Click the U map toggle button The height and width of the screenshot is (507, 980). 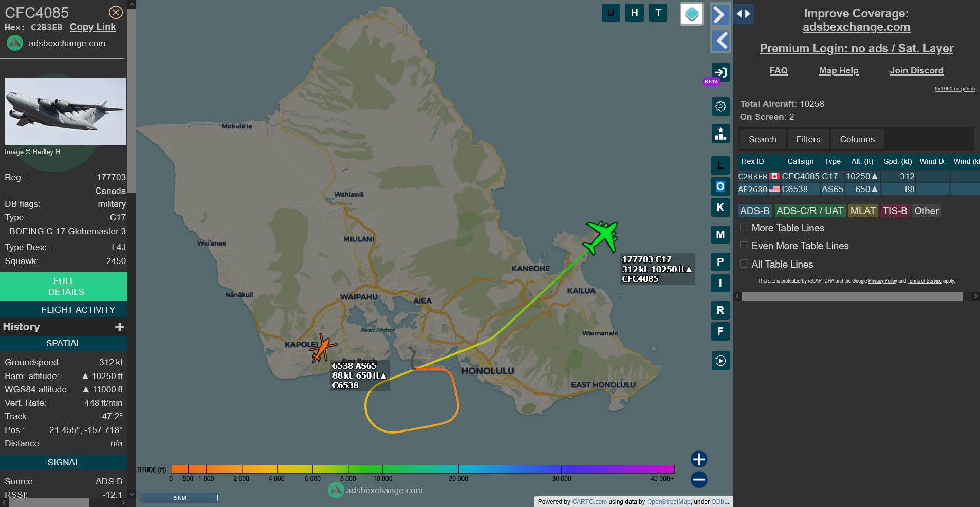click(611, 13)
